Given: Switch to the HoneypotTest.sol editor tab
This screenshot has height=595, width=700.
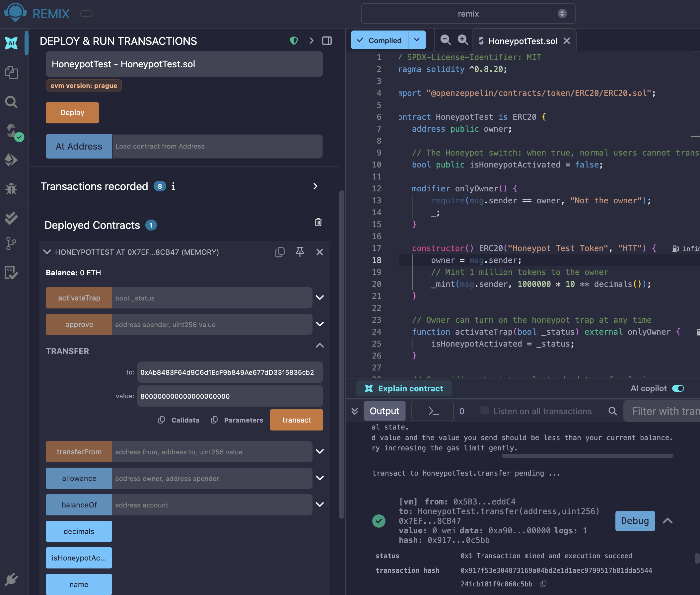Looking at the screenshot, I should pyautogui.click(x=523, y=41).
